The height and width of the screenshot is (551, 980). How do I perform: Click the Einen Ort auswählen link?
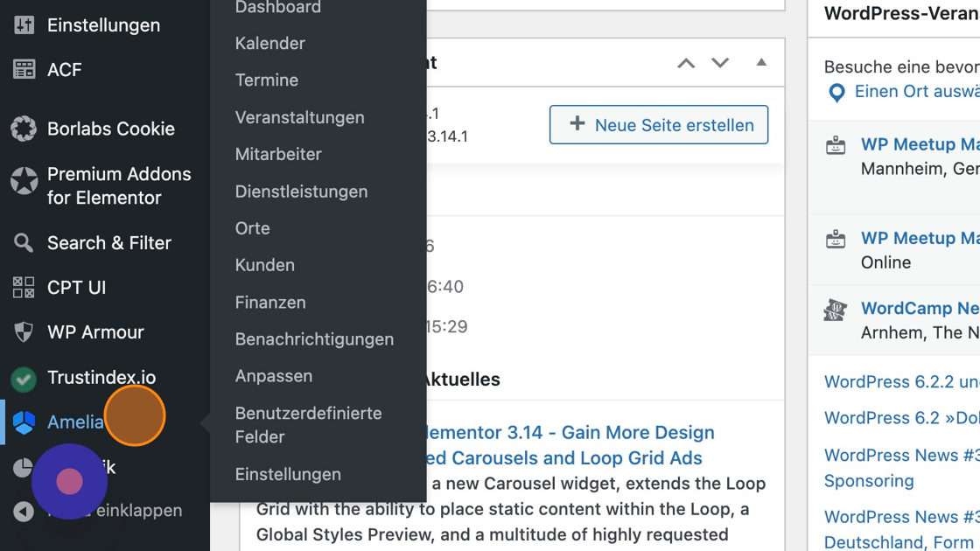(x=917, y=91)
